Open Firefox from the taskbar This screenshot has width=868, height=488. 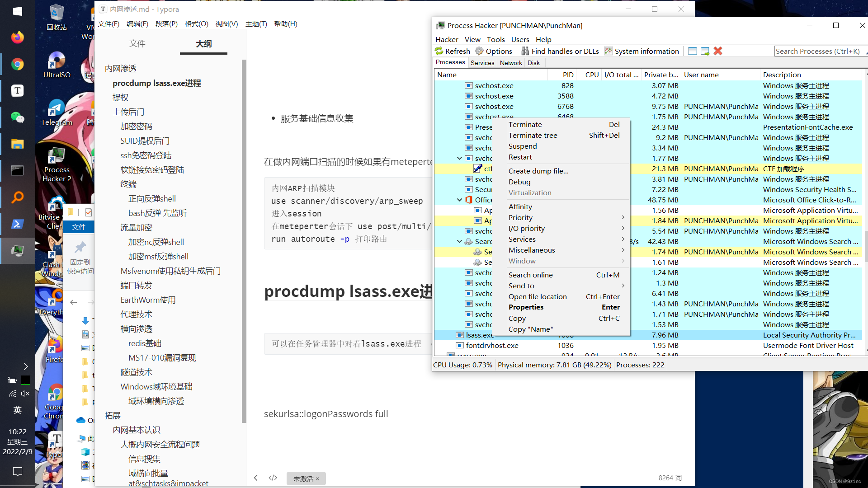(18, 38)
